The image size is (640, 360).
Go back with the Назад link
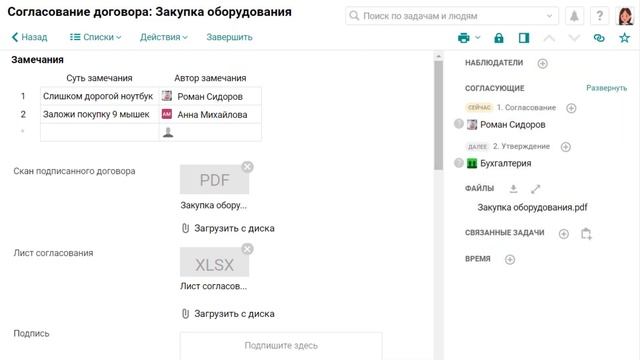tap(29, 37)
